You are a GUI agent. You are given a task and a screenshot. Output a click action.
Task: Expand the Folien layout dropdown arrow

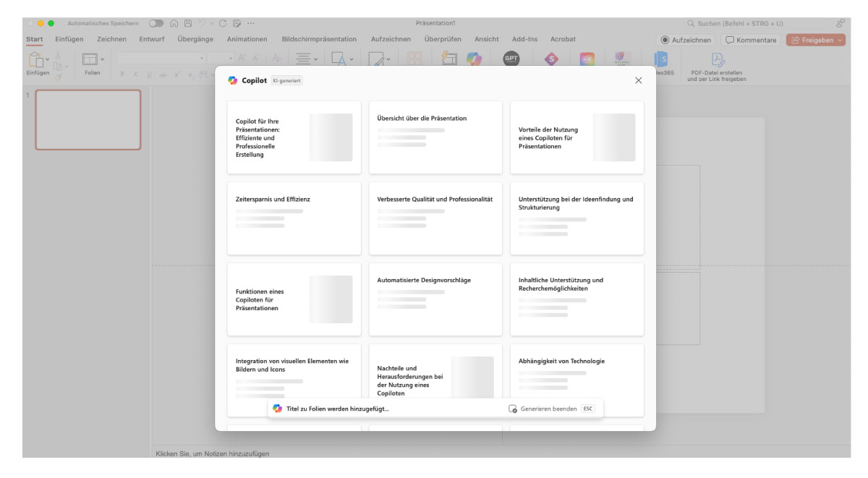(x=102, y=59)
